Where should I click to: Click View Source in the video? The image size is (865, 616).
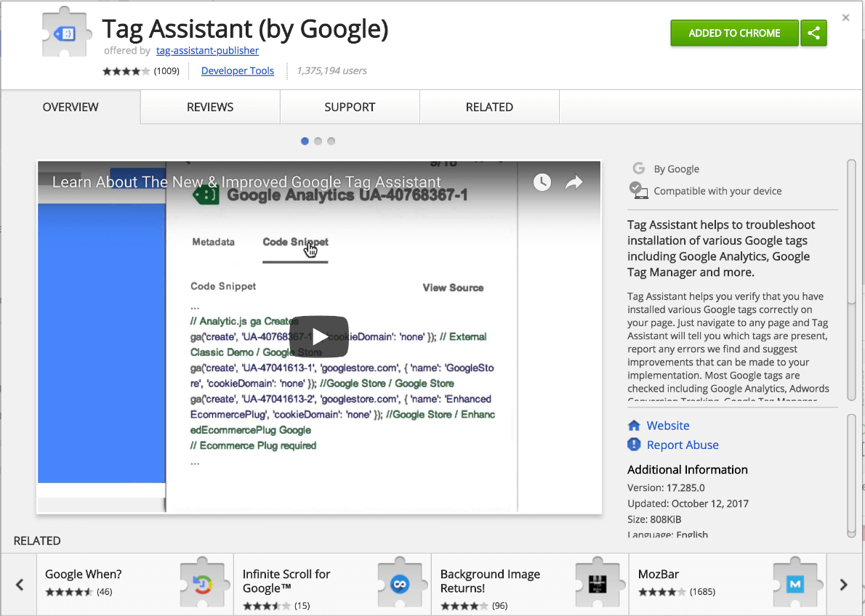453,288
